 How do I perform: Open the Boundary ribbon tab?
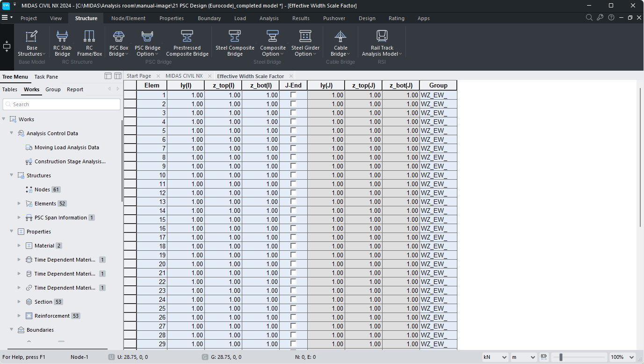[209, 18]
